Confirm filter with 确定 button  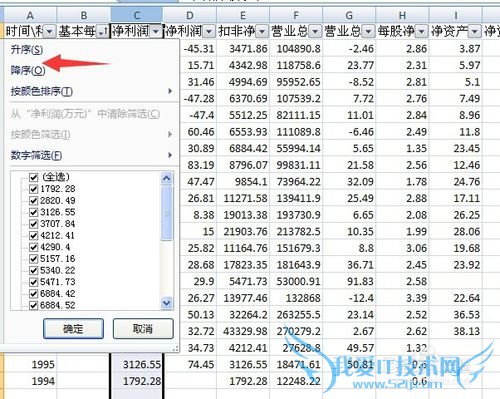[x=73, y=329]
